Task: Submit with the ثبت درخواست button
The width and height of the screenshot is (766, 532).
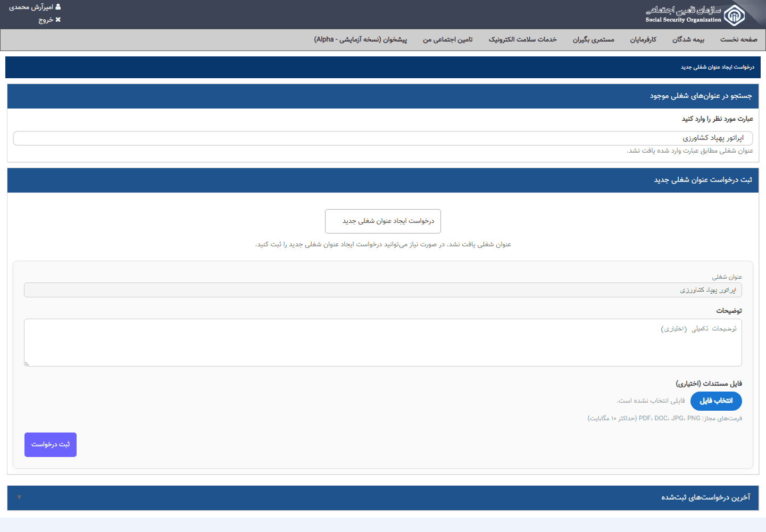Action: point(51,445)
